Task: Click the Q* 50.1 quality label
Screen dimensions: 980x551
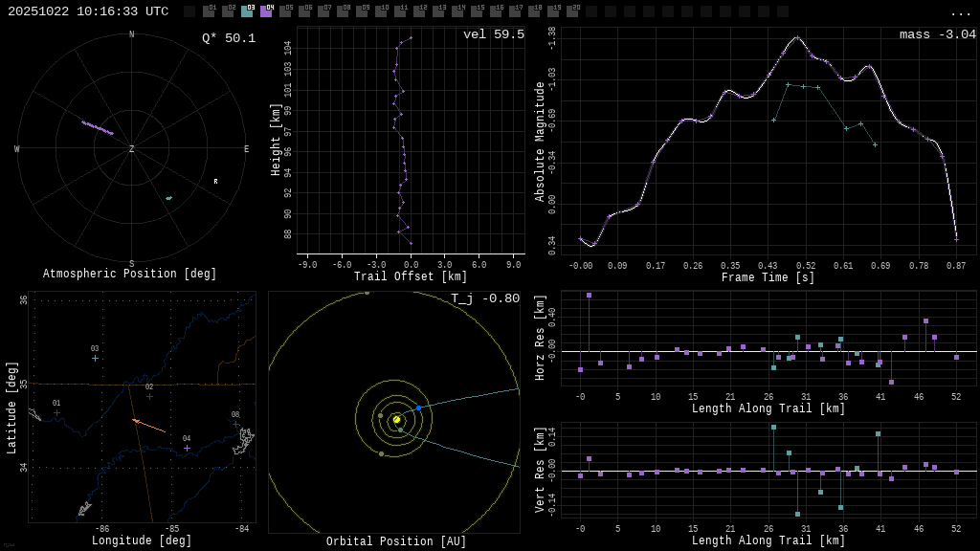Action: click(x=228, y=38)
